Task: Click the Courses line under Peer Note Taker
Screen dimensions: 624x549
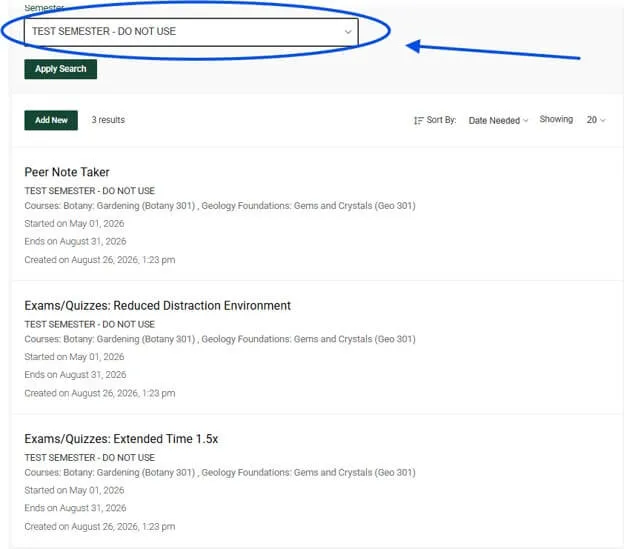Action: (220, 206)
